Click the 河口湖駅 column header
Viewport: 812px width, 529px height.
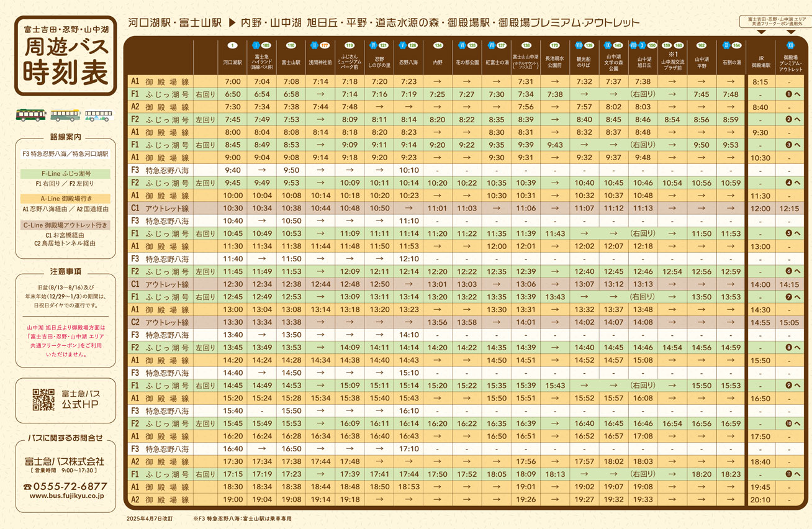pos(232,62)
